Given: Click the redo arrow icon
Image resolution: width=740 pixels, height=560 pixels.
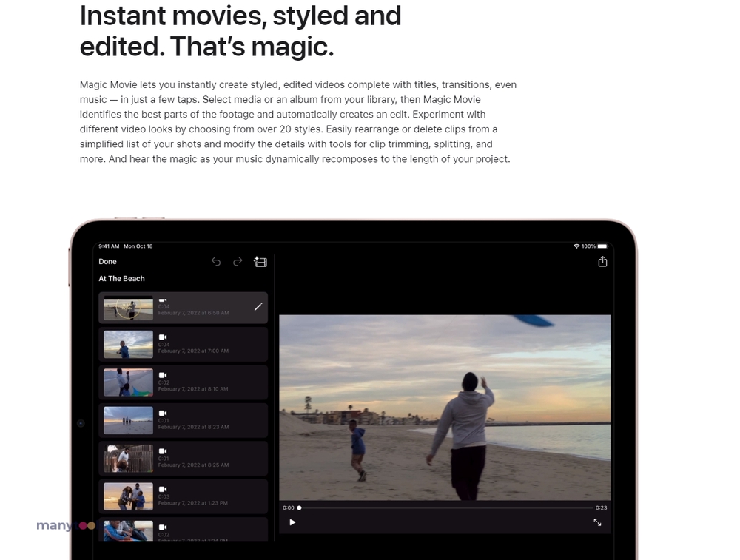Looking at the screenshot, I should 238,261.
